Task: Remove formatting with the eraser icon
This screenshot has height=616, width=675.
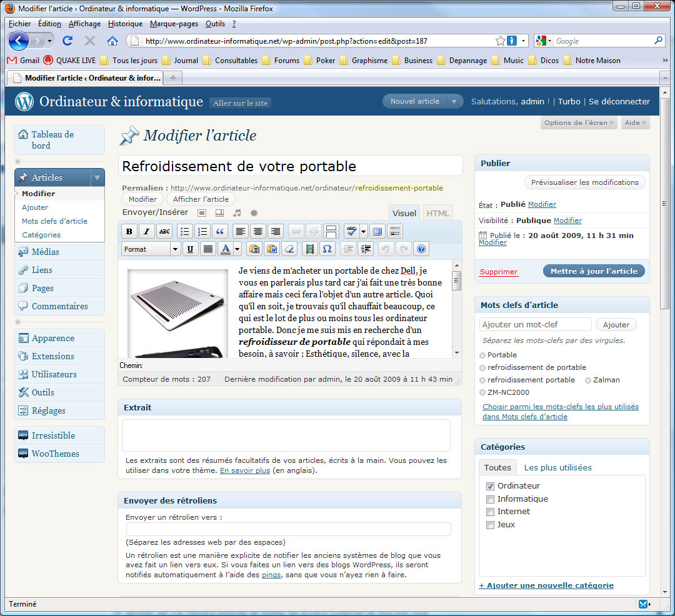Action: coord(289,249)
